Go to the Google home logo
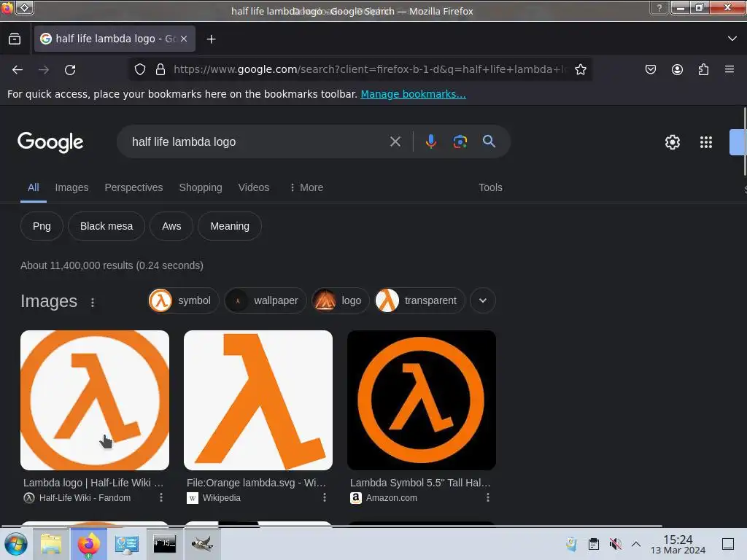 click(x=50, y=142)
